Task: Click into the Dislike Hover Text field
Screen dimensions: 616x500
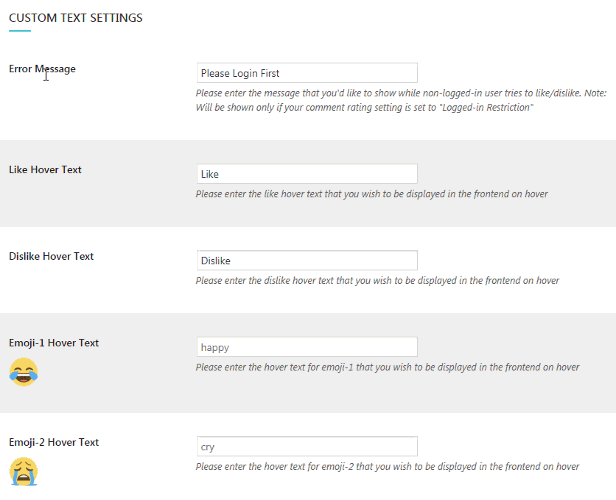Action: point(307,260)
